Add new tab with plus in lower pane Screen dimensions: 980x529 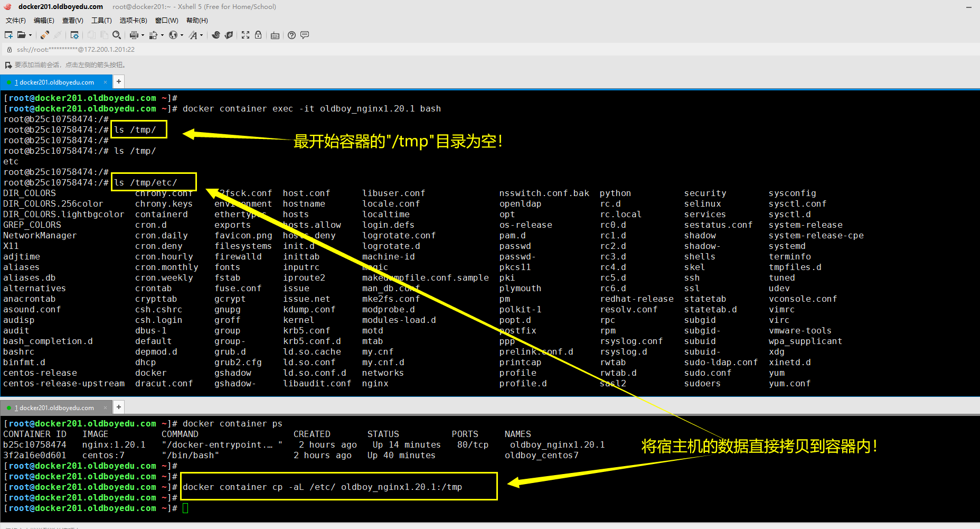pos(119,407)
